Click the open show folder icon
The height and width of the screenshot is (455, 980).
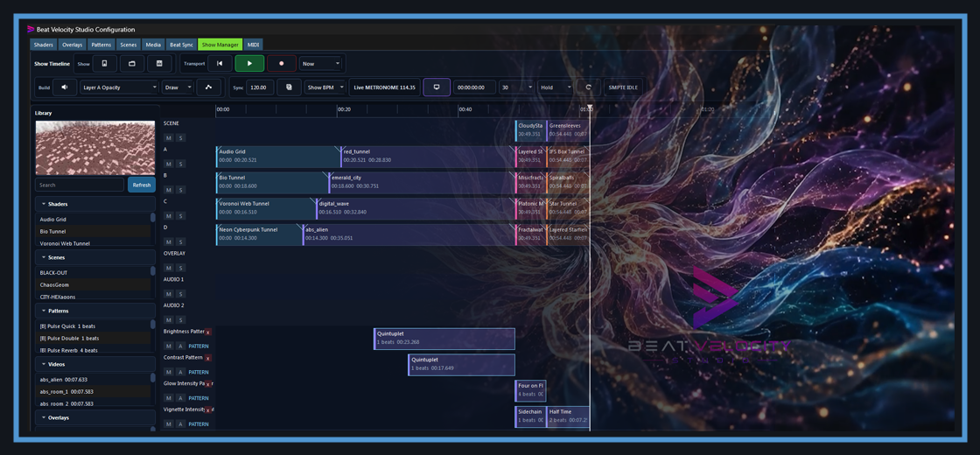(132, 64)
